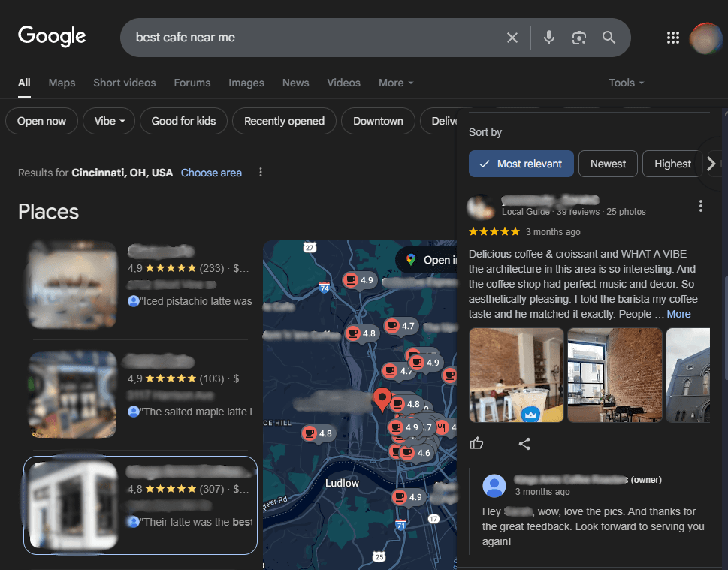728x570 pixels.
Task: Expand review text with More link
Action: click(678, 314)
